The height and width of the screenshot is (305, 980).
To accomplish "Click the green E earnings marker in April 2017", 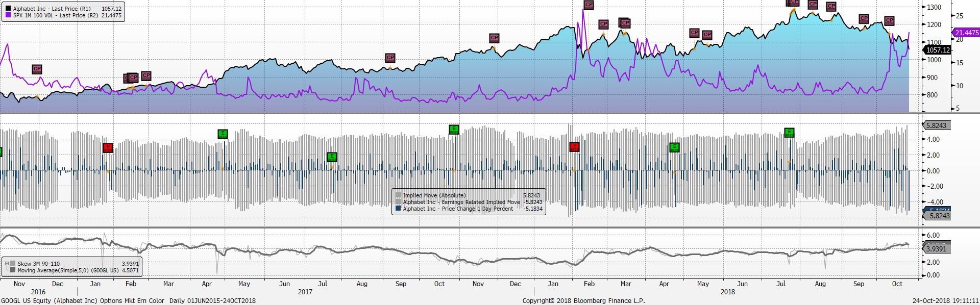I will tap(223, 134).
